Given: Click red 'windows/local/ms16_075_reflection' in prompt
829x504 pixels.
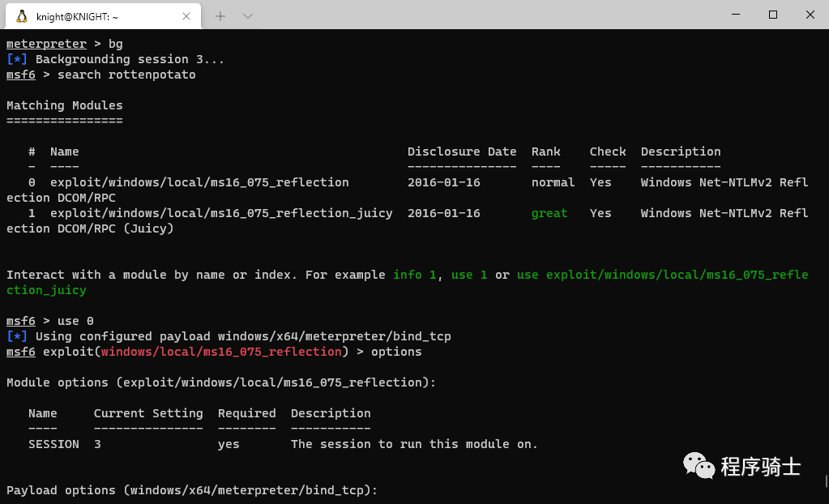Looking at the screenshot, I should (221, 352).
